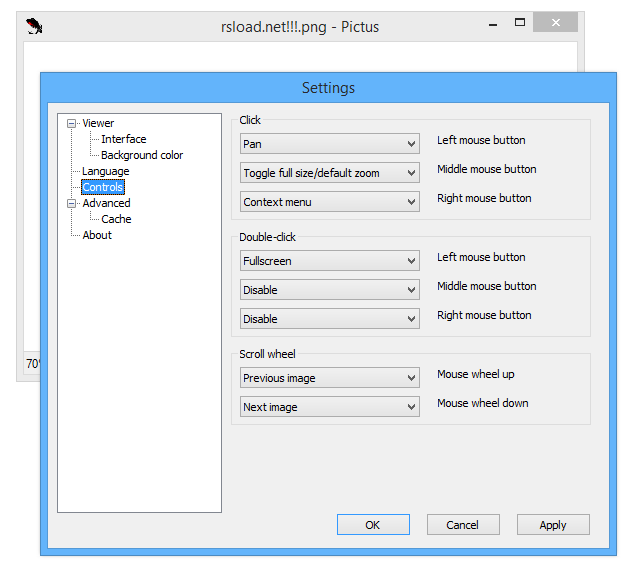The height and width of the screenshot is (581, 637).
Task: Open the Cache settings page
Action: pyautogui.click(x=116, y=219)
